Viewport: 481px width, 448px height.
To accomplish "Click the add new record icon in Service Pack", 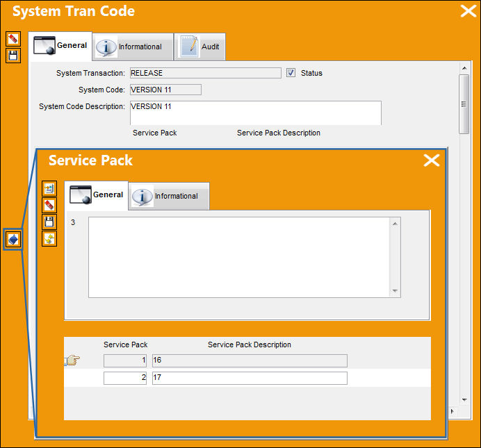I will pyautogui.click(x=49, y=188).
